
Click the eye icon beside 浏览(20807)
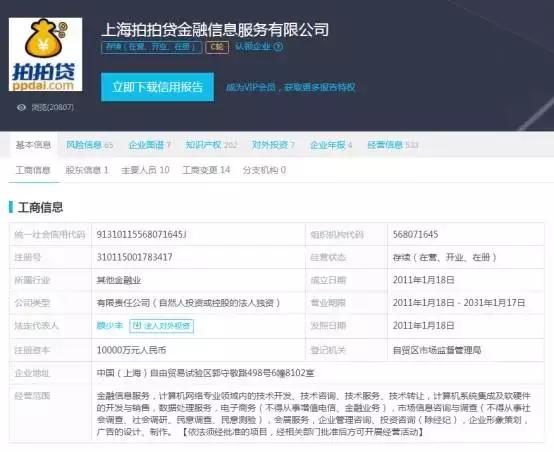21,107
